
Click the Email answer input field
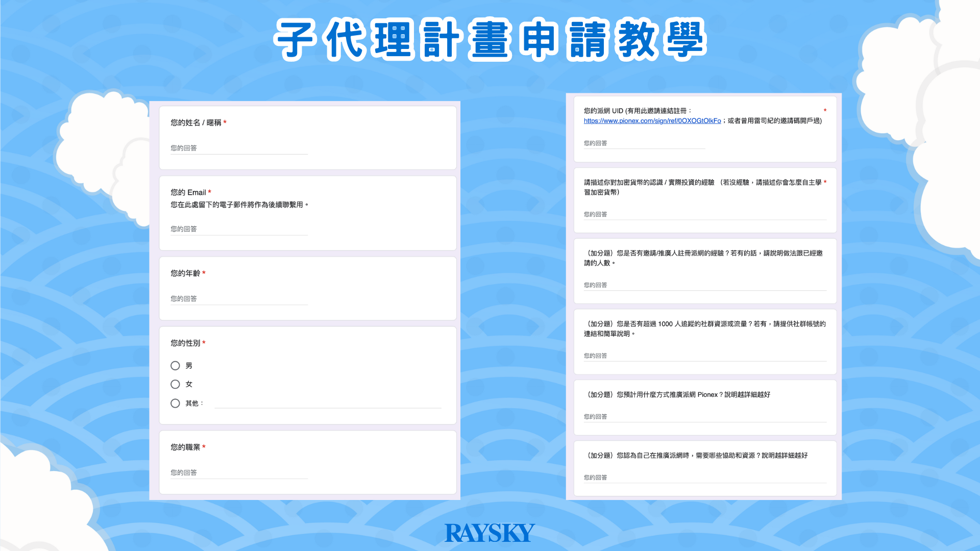(x=239, y=230)
